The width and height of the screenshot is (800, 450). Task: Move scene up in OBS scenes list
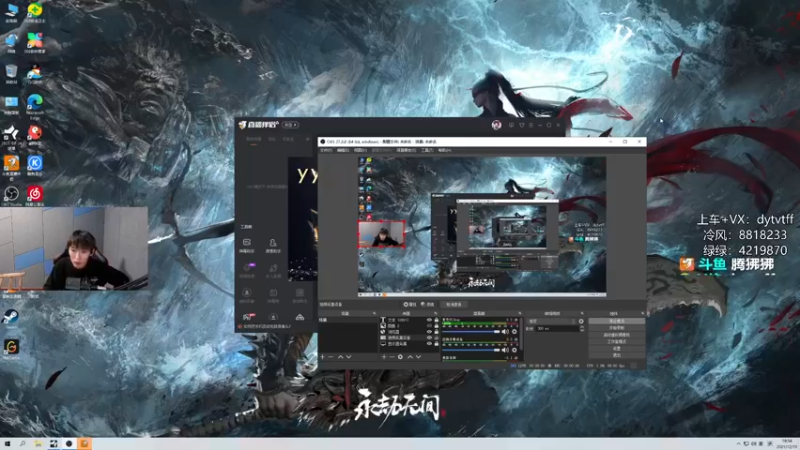[x=341, y=357]
